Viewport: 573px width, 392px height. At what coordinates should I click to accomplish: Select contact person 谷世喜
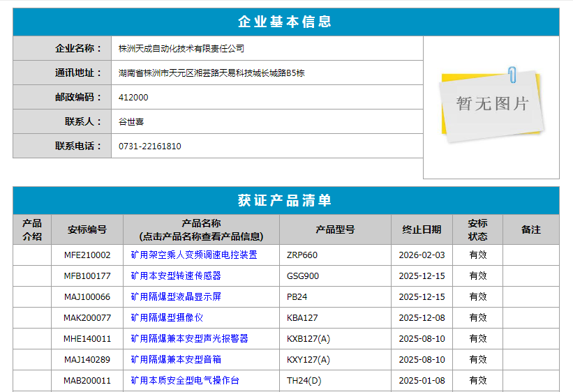coord(131,121)
